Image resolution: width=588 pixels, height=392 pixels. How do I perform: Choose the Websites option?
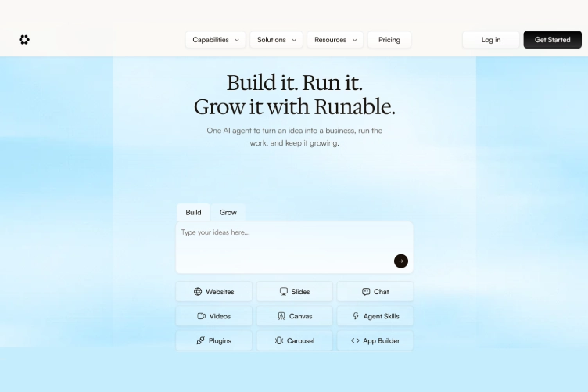[x=214, y=292]
